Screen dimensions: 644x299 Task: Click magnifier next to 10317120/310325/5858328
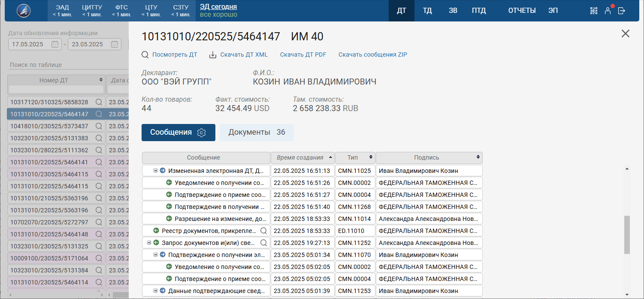click(99, 102)
